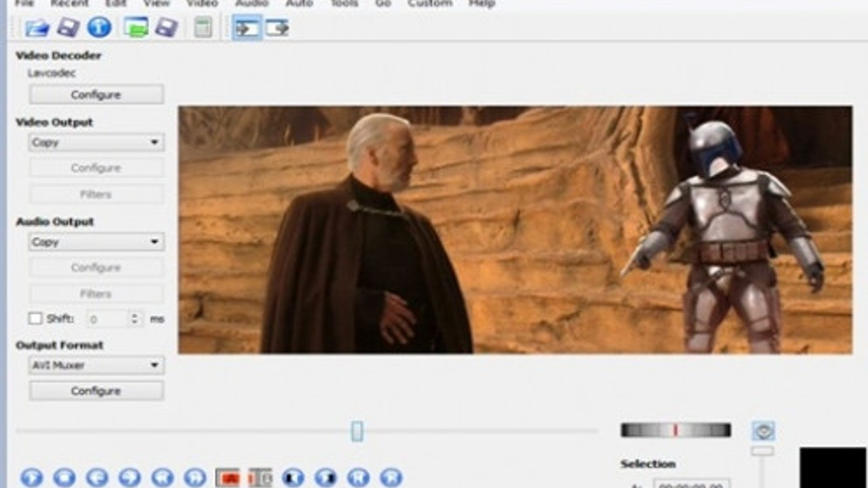The height and width of the screenshot is (488, 868).
Task: Open the Go menu
Action: pos(383,3)
